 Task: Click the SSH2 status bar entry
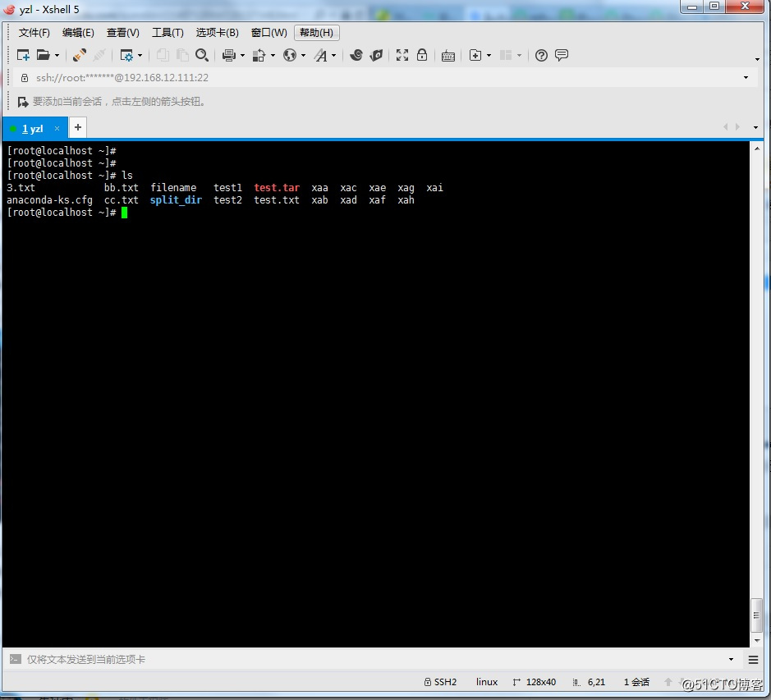point(441,682)
